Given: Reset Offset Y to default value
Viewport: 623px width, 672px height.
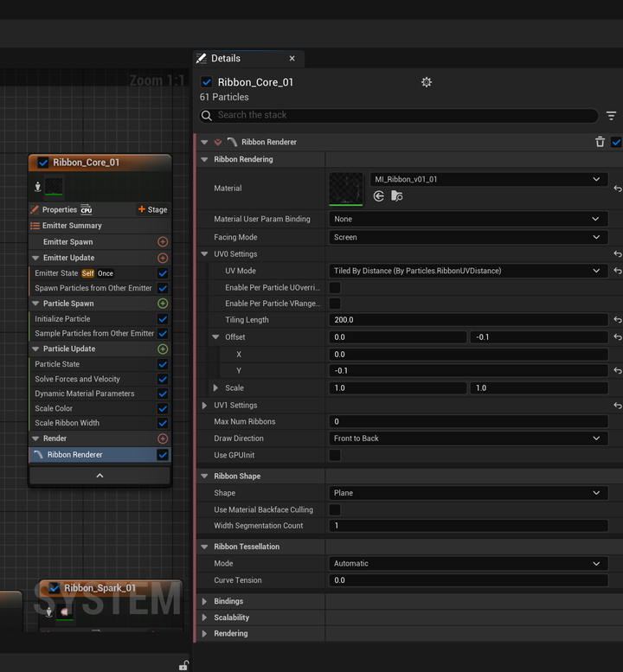Looking at the screenshot, I should (618, 371).
